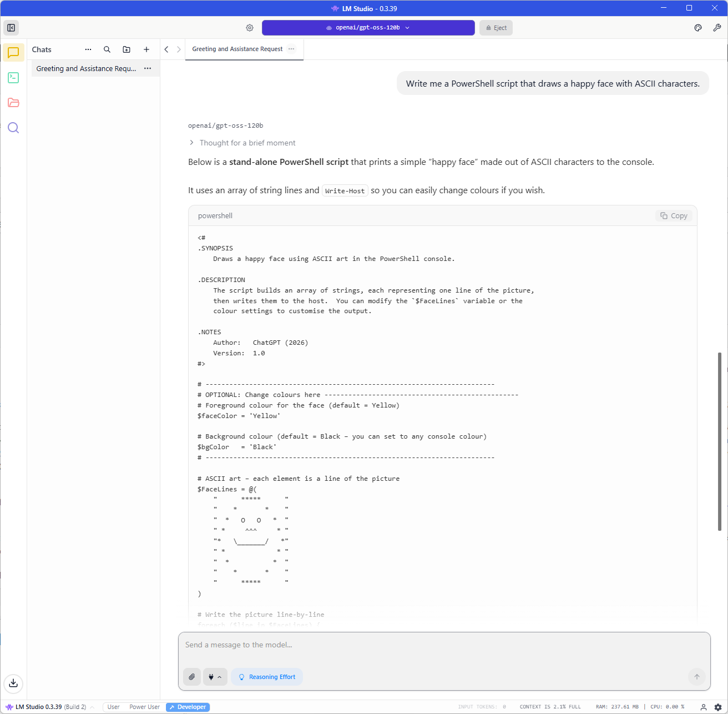Open the My Models folder icon
Viewport: 728px width, 714px height.
13,103
